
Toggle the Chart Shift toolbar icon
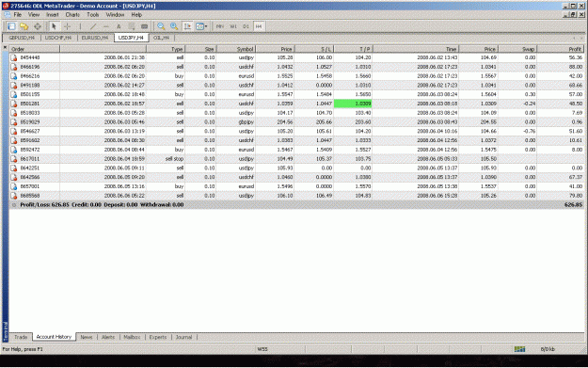[187, 26]
